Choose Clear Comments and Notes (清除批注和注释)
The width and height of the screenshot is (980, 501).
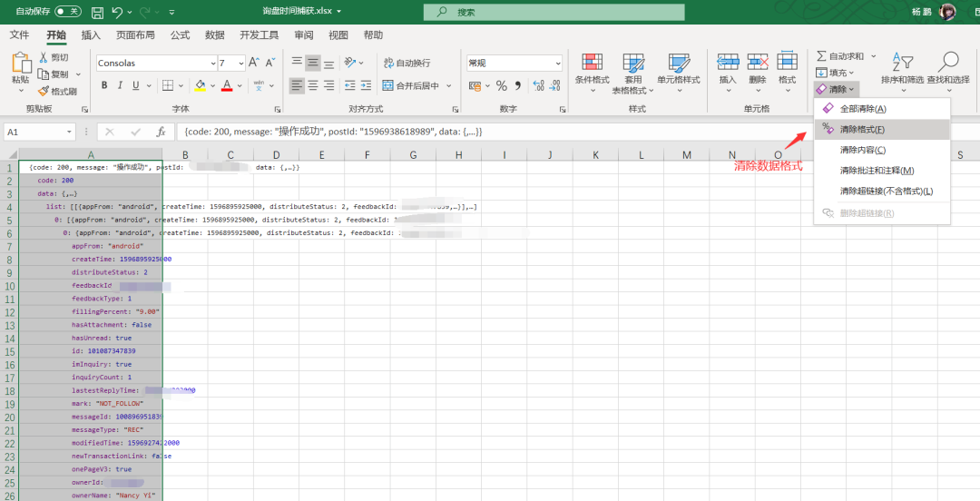(x=882, y=171)
